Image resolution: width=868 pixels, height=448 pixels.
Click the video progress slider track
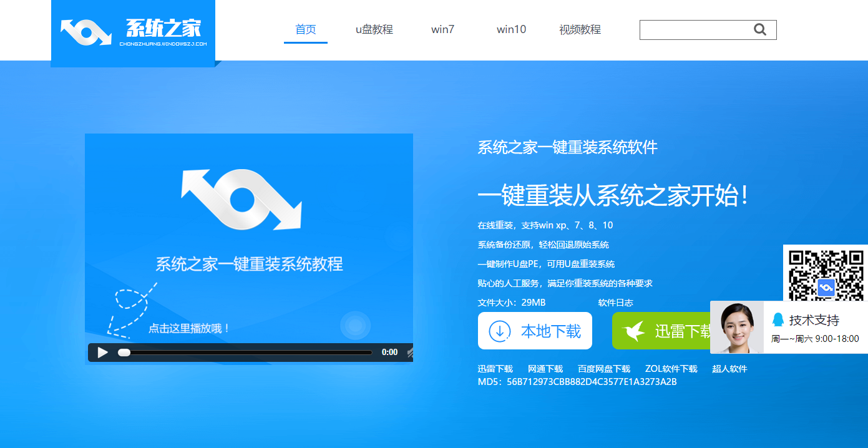[245, 353]
